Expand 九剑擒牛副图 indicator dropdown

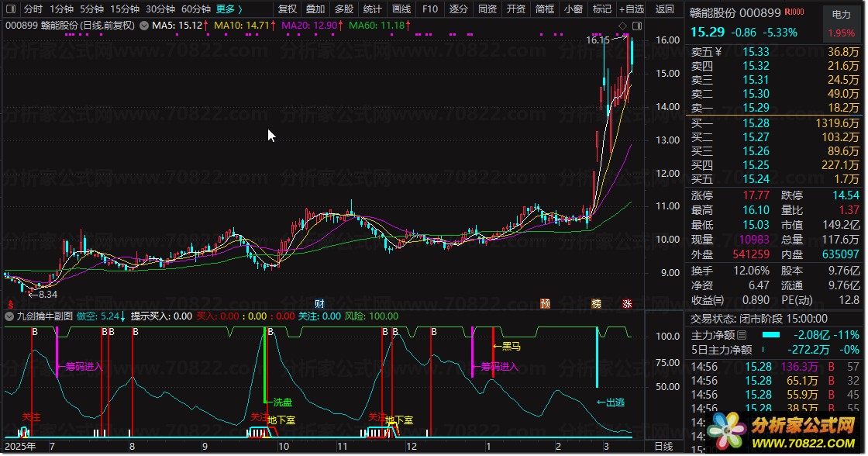point(9,316)
